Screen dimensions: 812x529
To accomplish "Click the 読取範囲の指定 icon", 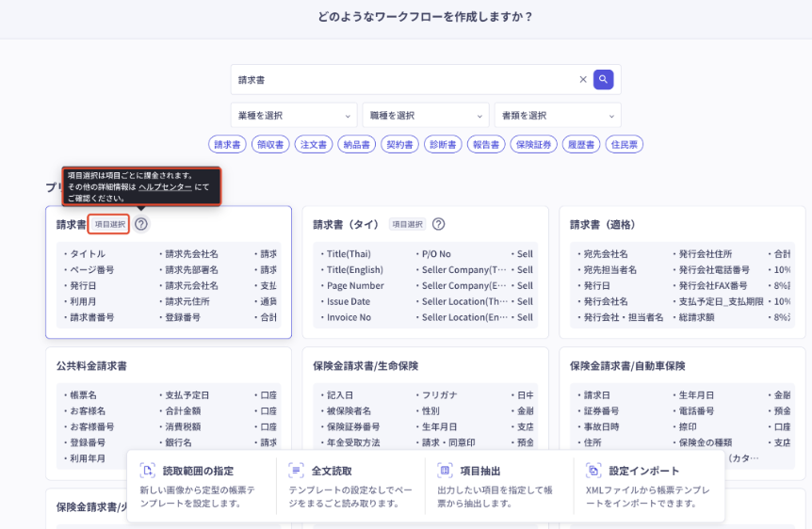I will (147, 471).
